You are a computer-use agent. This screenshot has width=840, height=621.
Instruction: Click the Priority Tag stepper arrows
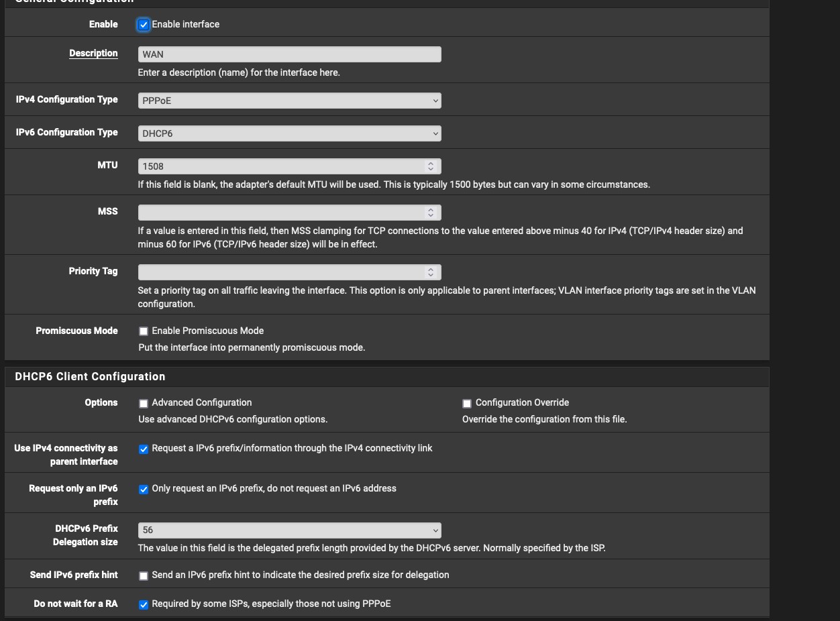(430, 272)
